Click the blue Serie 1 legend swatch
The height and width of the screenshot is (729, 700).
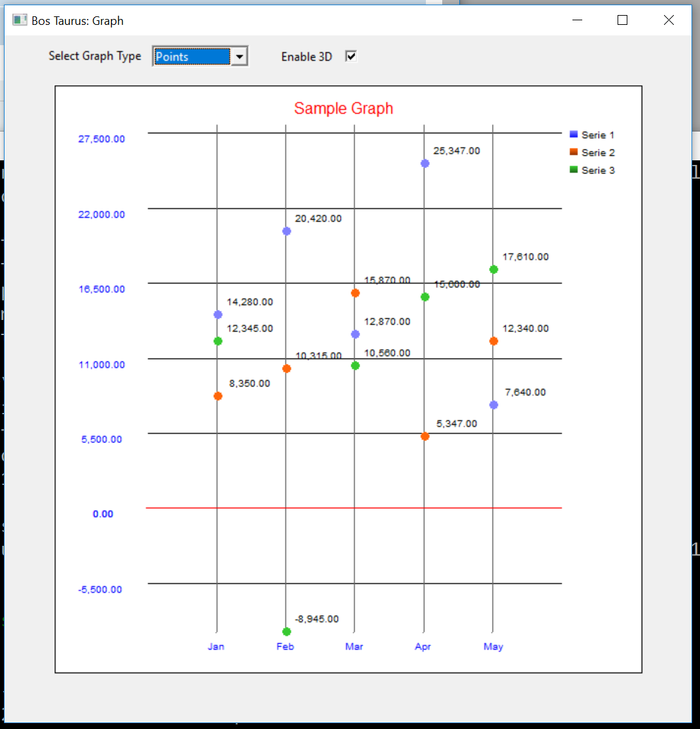click(x=574, y=134)
